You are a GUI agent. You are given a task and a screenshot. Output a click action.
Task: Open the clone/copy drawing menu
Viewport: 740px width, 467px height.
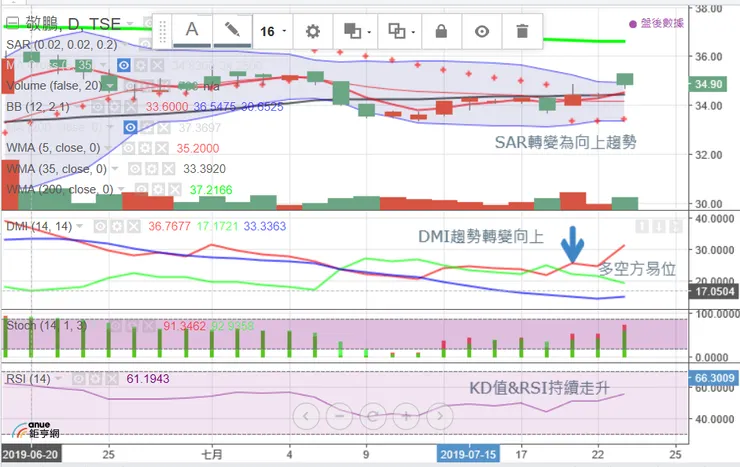tap(401, 32)
